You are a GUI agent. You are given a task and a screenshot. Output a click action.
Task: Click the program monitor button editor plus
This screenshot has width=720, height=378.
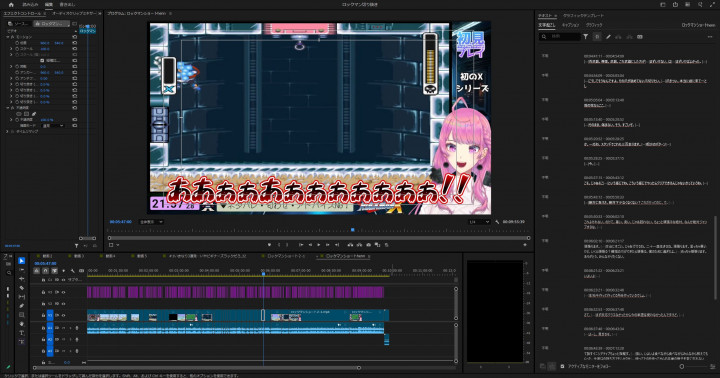tap(525, 245)
